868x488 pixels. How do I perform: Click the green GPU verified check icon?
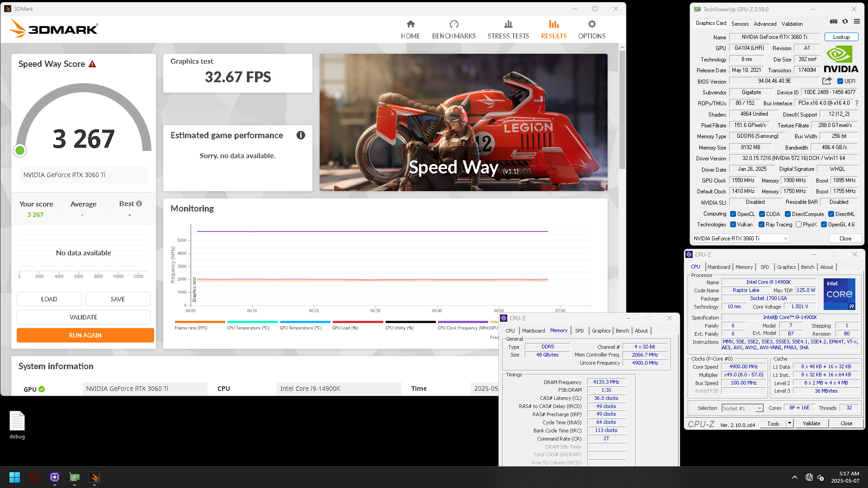pyautogui.click(x=42, y=389)
